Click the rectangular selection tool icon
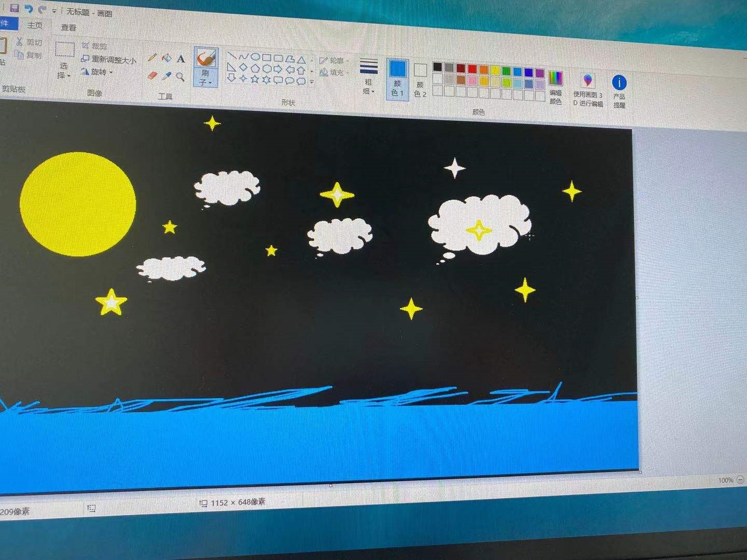The image size is (747, 560). tap(64, 49)
